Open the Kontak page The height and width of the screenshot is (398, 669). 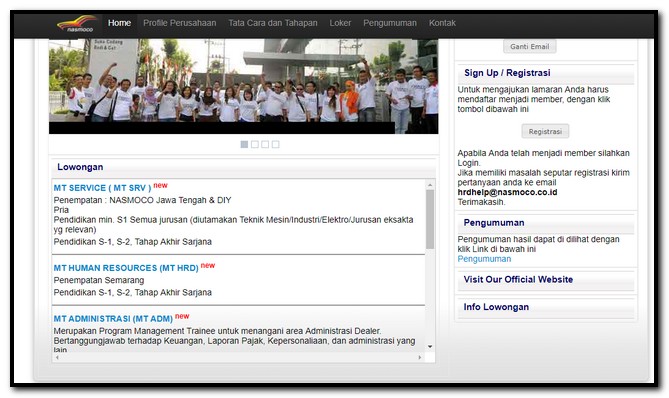(442, 23)
